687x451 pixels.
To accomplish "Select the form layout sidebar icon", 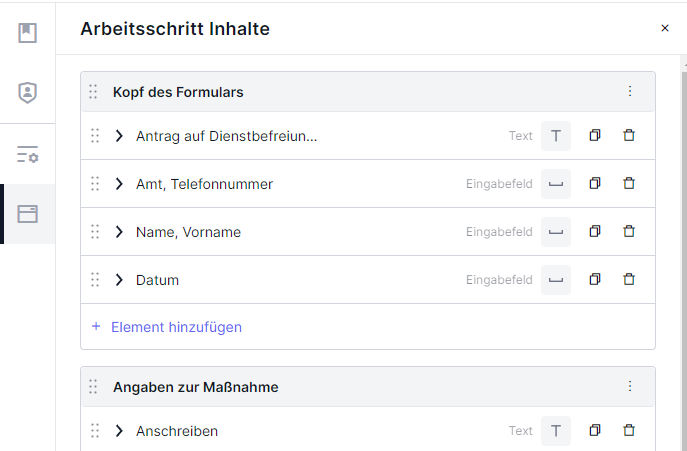I will (x=27, y=214).
